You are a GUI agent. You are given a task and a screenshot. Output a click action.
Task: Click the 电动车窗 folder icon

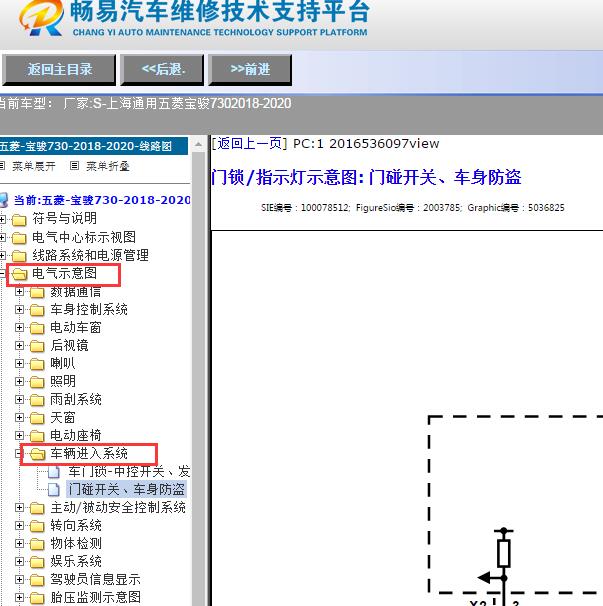37,328
